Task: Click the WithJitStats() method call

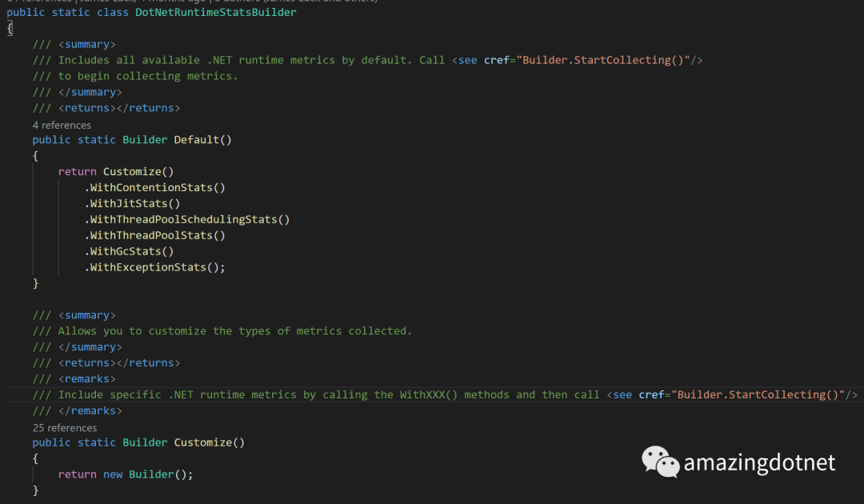Action: [x=132, y=203]
